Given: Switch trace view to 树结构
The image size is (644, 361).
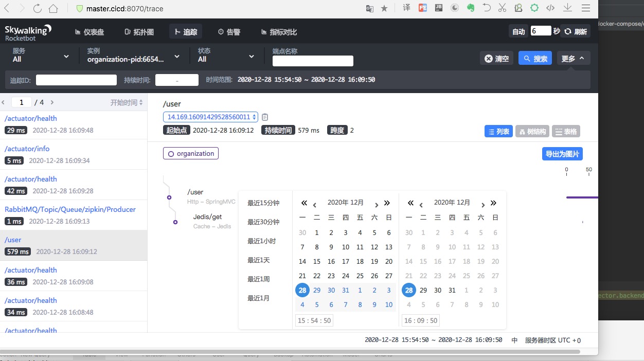Looking at the screenshot, I should (532, 132).
